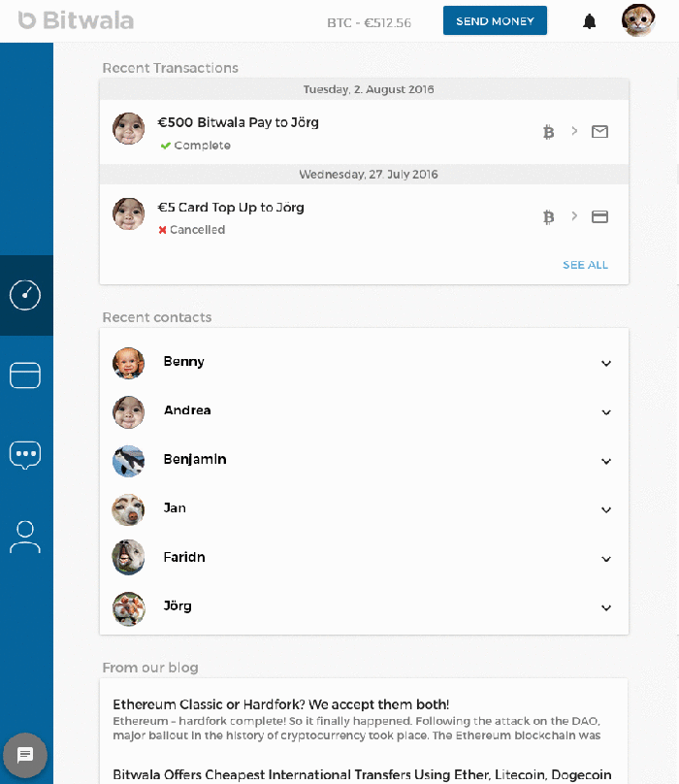Select contact name Jan

coord(175,508)
